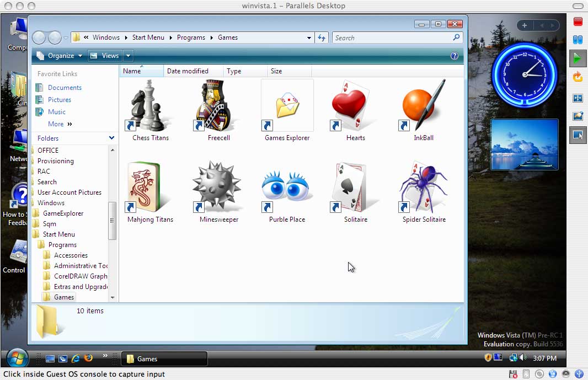The width and height of the screenshot is (588, 380).
Task: Sort by Size column header
Action: click(x=289, y=71)
